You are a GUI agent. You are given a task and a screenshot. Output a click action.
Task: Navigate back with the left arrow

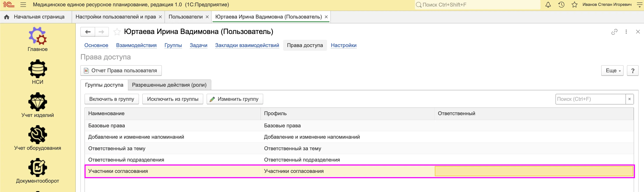pos(88,32)
